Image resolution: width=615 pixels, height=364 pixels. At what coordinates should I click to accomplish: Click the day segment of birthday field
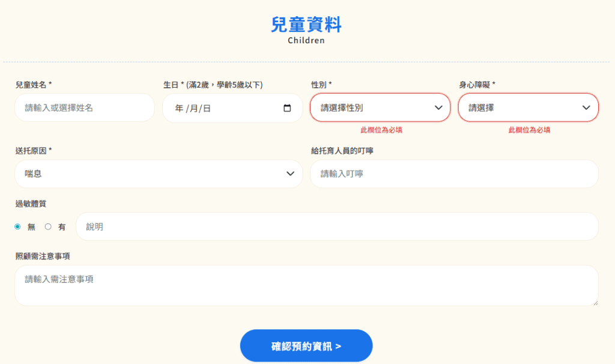(x=207, y=109)
